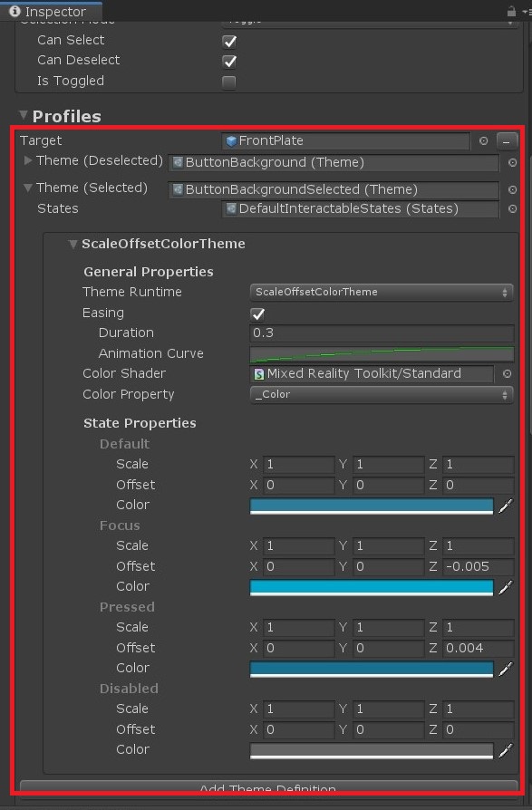This screenshot has height=810, width=532.
Task: Pick Focus color with eyedropper
Action: [506, 587]
